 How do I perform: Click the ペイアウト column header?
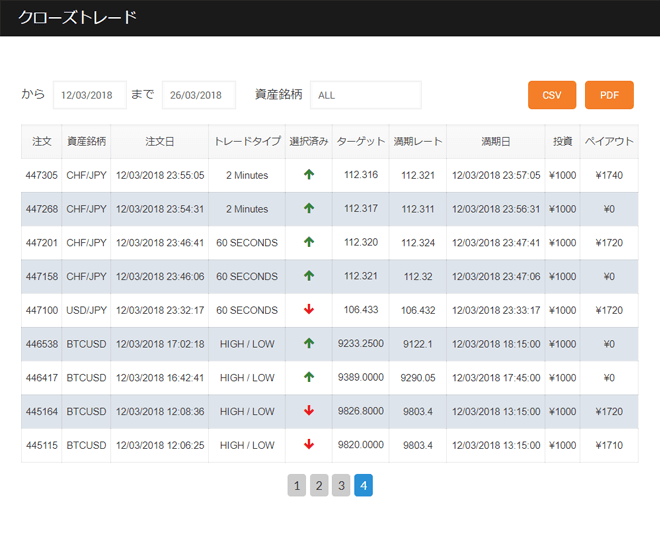click(x=609, y=141)
